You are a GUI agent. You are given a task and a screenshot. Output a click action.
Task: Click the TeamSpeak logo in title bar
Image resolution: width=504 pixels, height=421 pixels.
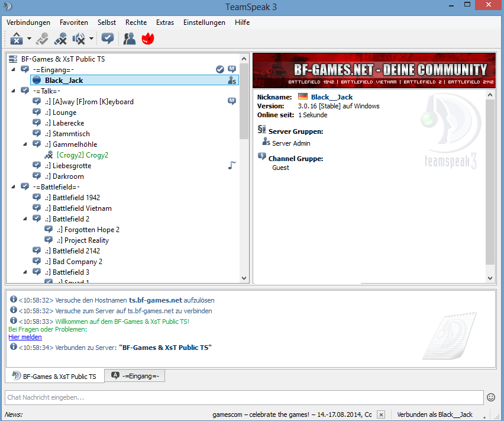[x=7, y=7]
